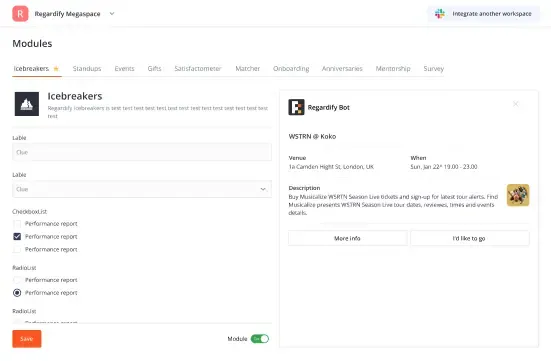Viewport: 551px width, 361px height.
Task: Uncheck the checked Performance report checkbox
Action: 17,237
